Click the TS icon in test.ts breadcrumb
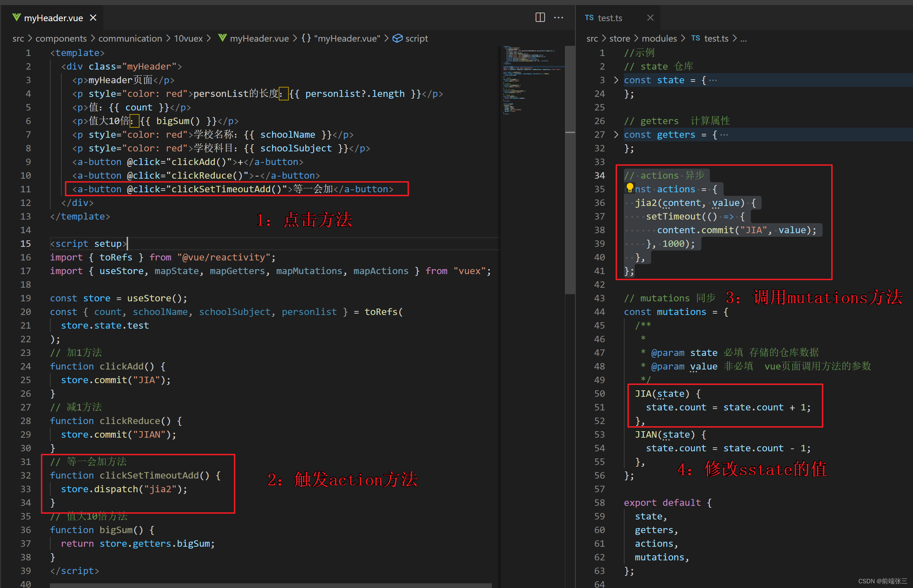 tap(696, 38)
